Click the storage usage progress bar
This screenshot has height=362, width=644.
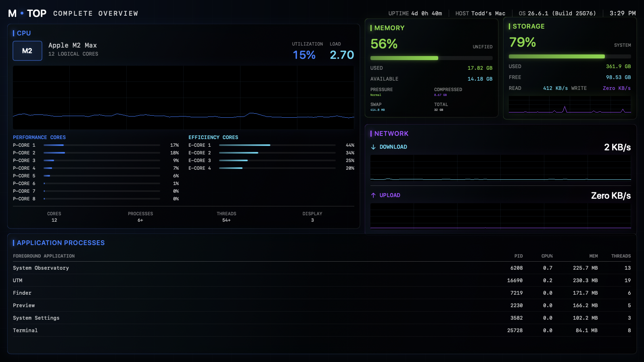(570, 56)
